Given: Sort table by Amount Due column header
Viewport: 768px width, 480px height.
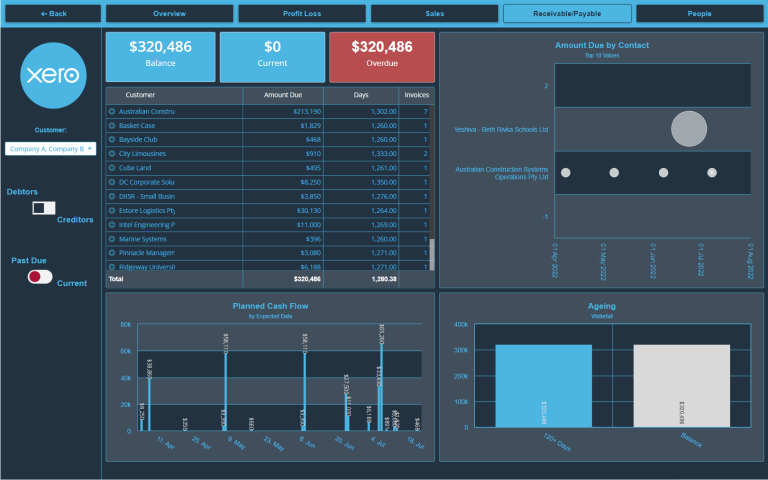Looking at the screenshot, I should (282, 95).
